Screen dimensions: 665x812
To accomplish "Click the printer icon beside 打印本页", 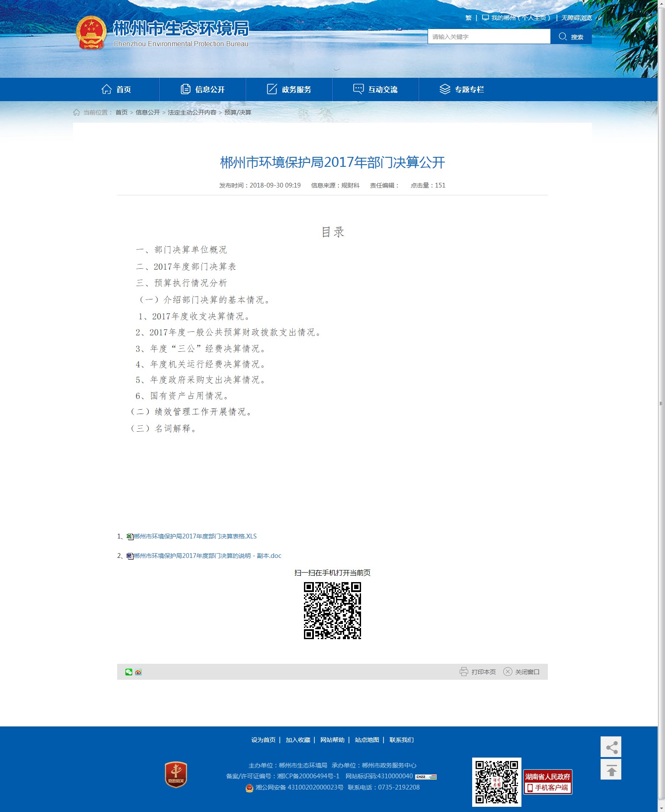I will coord(464,672).
